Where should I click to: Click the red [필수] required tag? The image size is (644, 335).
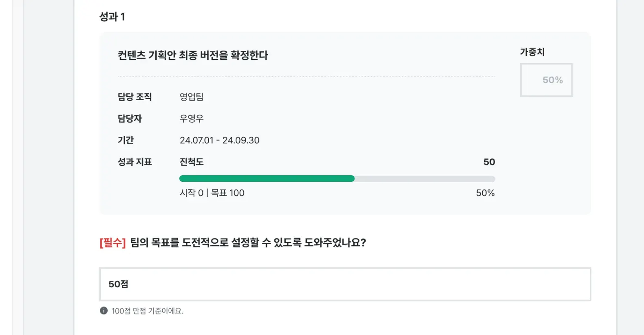pyautogui.click(x=112, y=242)
